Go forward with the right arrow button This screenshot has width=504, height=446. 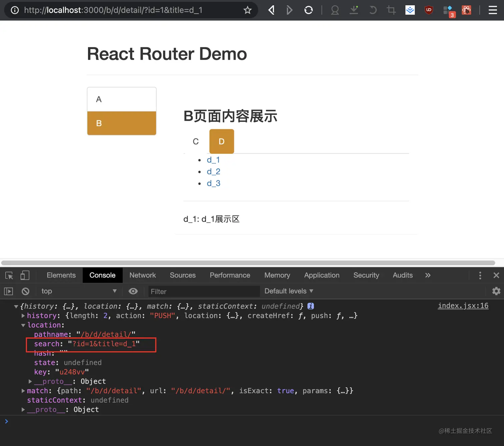pos(289,10)
